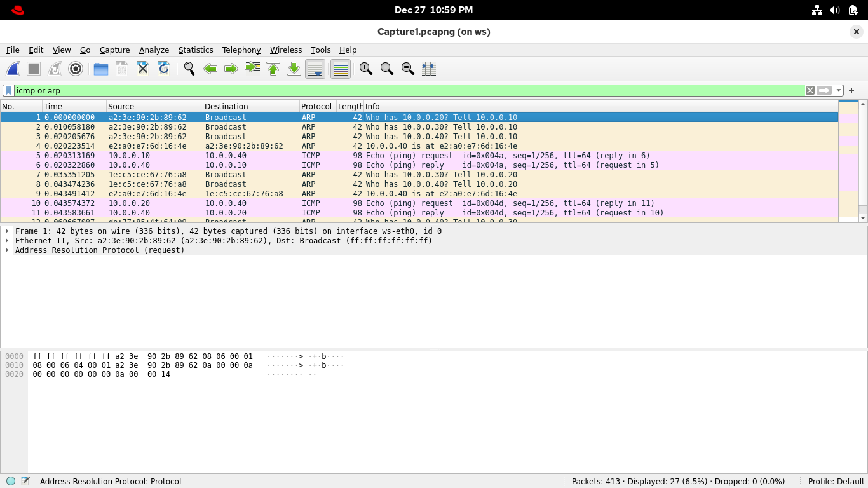Start capture with the shark fin icon
This screenshot has height=488, width=868.
tap(13, 69)
